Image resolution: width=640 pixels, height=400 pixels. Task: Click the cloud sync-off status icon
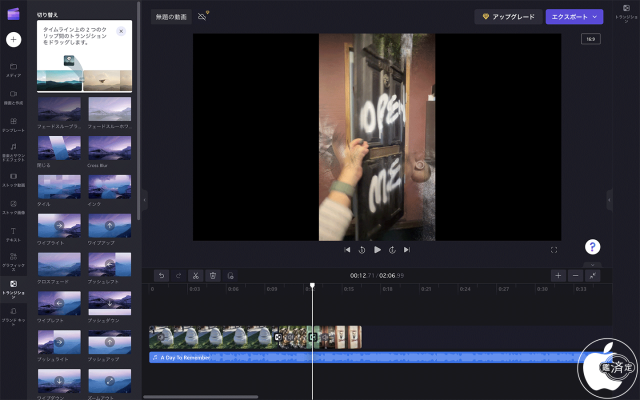204,17
